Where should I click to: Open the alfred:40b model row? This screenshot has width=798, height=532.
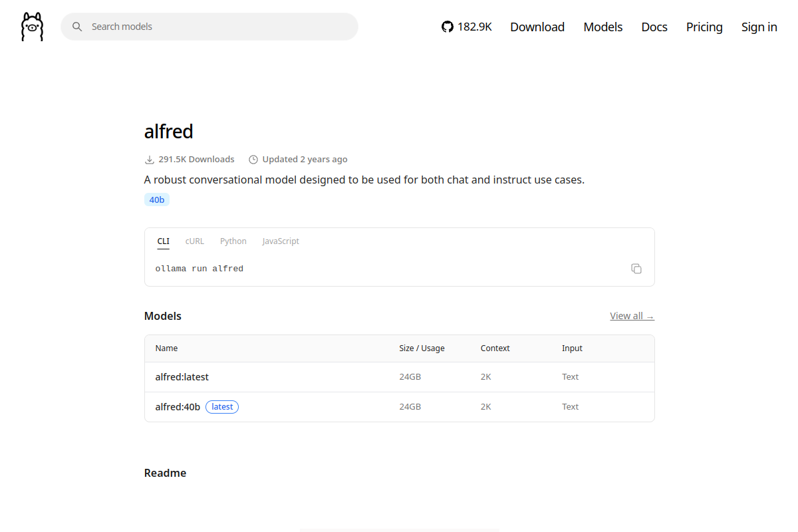click(400, 407)
